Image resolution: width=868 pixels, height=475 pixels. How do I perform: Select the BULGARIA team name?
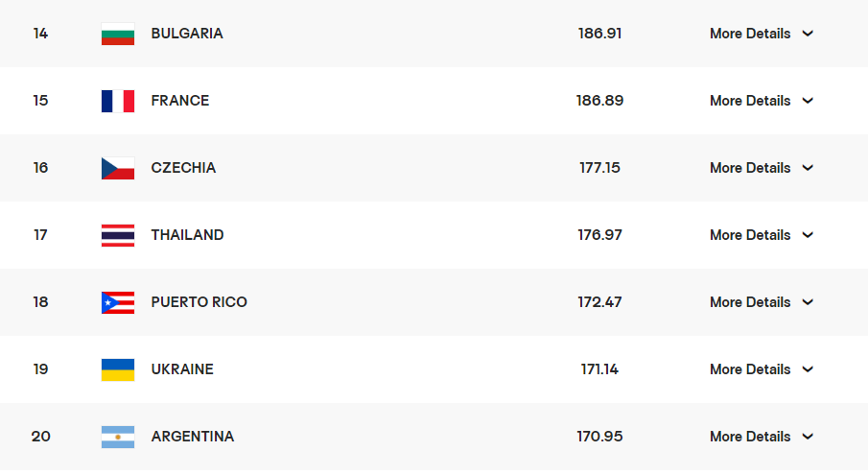tap(187, 34)
